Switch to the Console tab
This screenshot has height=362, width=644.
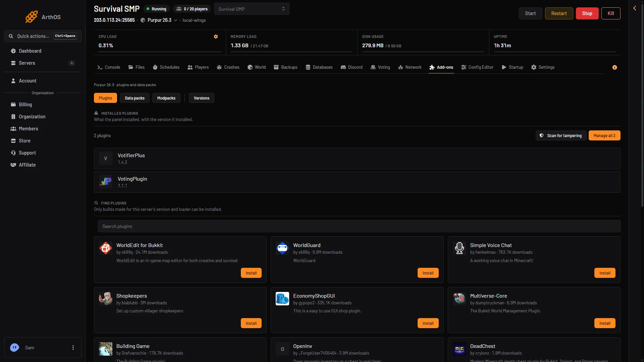109,67
